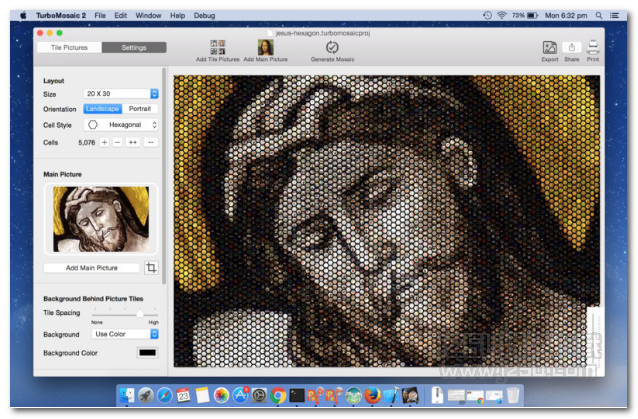Open the Apple menu
Viewport: 638px width, 419px height.
[x=23, y=15]
